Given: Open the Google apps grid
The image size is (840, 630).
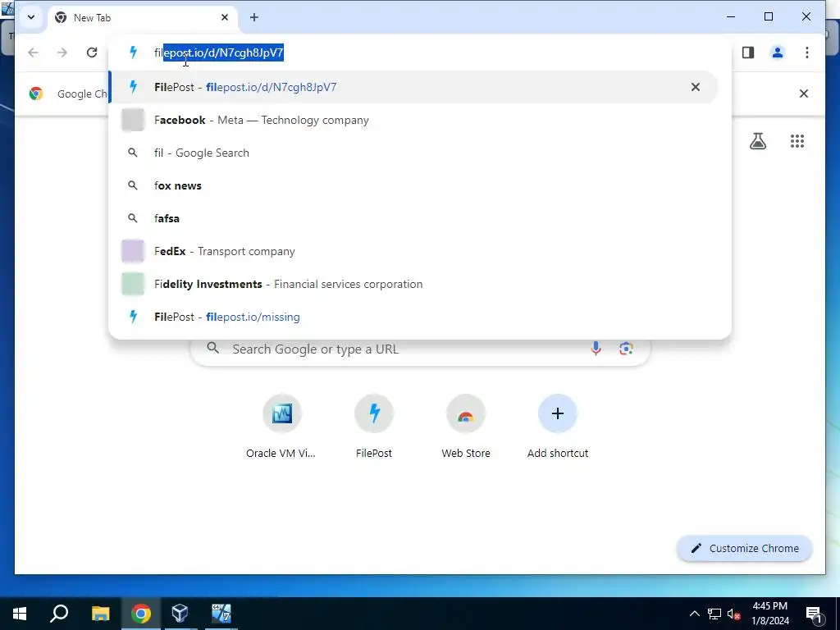Looking at the screenshot, I should [x=797, y=141].
